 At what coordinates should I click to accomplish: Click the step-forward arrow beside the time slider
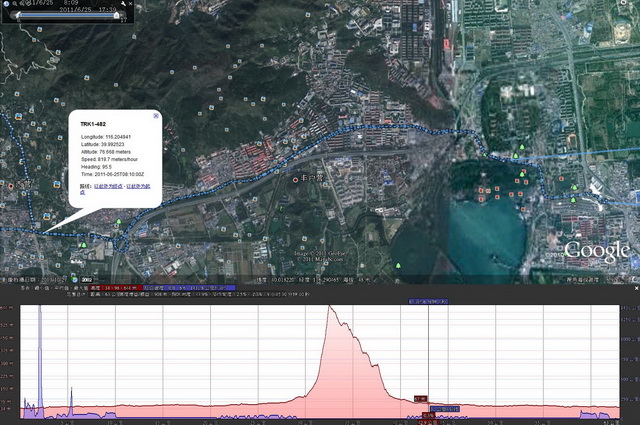122,15
